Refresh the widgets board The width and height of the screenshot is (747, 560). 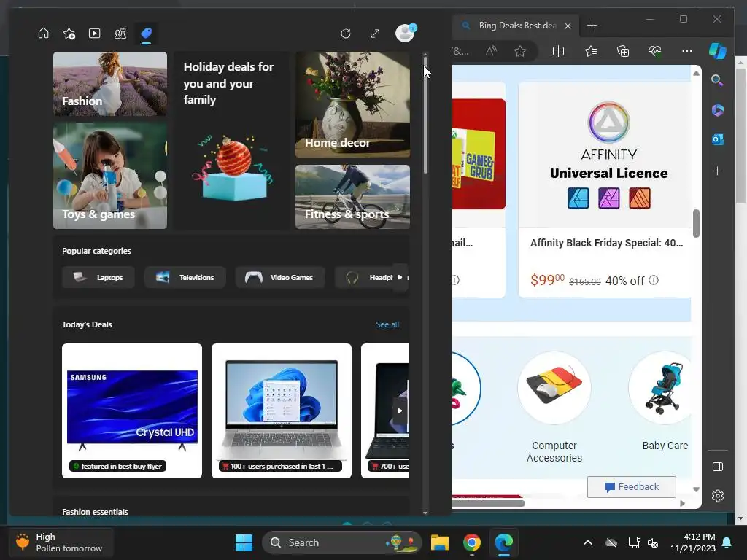tap(346, 34)
